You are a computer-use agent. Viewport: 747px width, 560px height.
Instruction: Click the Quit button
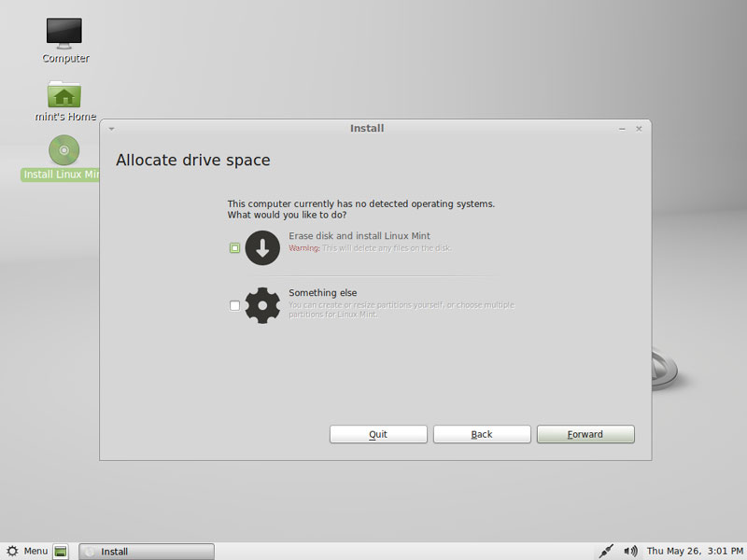[x=378, y=434]
